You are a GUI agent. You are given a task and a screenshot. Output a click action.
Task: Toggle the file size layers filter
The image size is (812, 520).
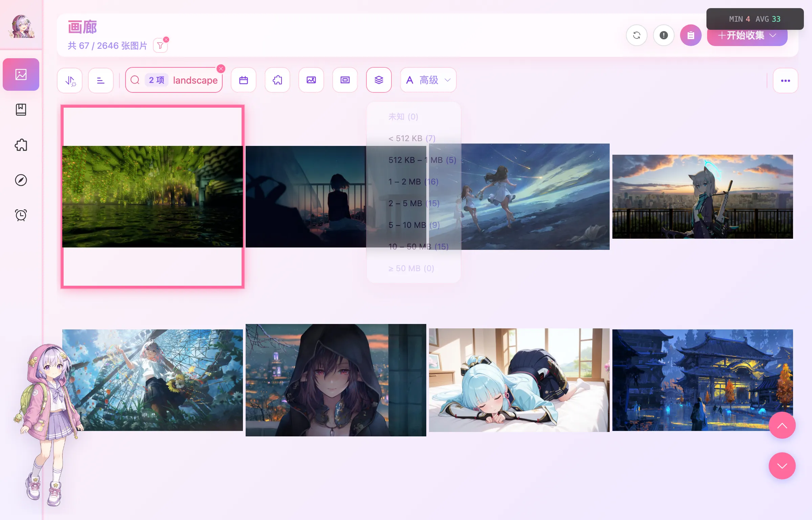click(379, 80)
